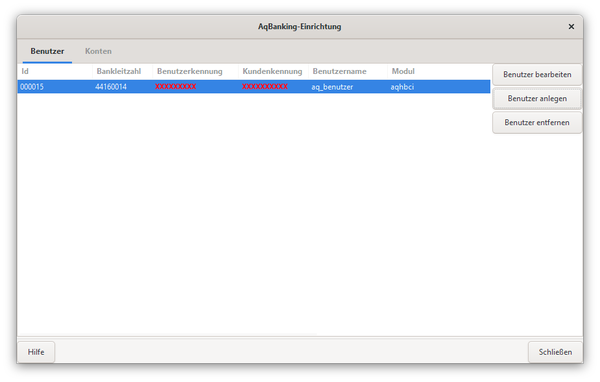Image resolution: width=600 pixels, height=382 pixels.
Task: Click the Bankleitzahl value 44160014
Action: point(111,87)
